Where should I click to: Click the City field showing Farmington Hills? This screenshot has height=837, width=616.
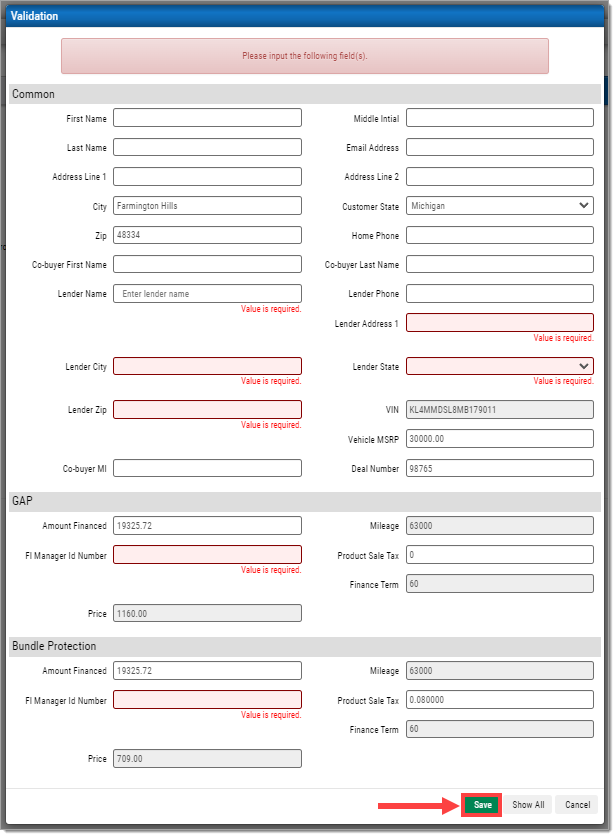coord(207,206)
